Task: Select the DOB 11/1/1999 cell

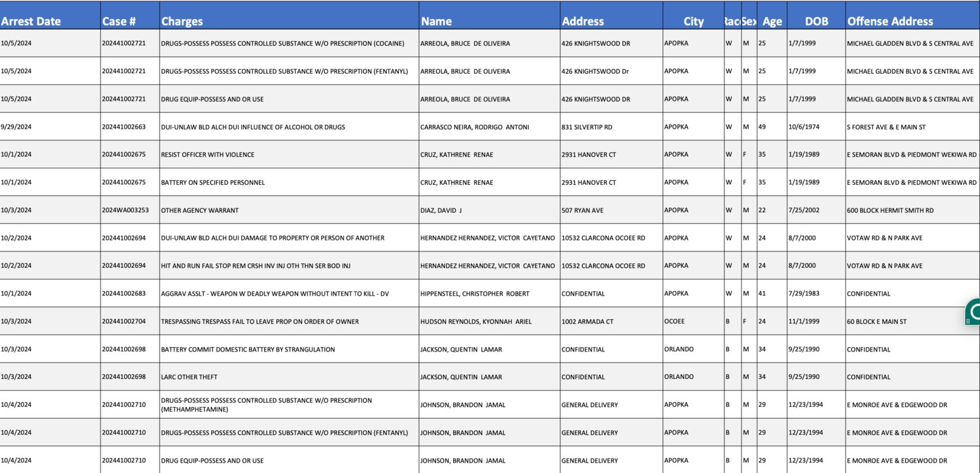Action: click(816, 321)
